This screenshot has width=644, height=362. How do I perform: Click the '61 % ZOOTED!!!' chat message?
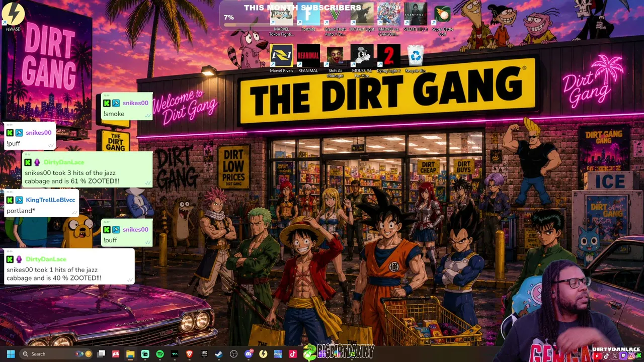coord(72,177)
